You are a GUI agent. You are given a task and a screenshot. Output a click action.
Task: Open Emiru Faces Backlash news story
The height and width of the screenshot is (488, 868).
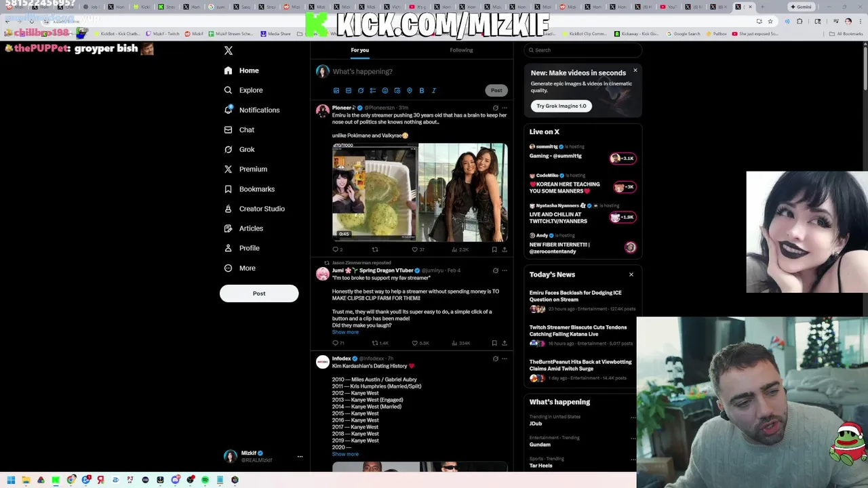click(x=583, y=300)
